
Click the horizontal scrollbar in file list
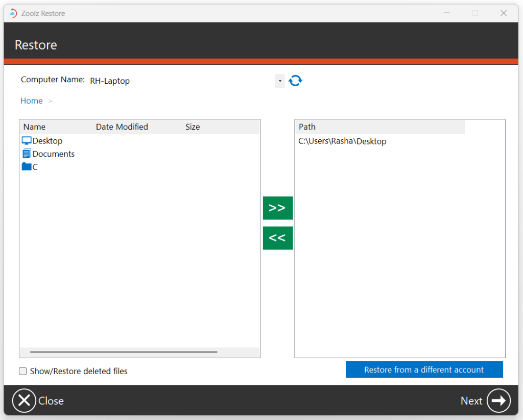(x=124, y=352)
